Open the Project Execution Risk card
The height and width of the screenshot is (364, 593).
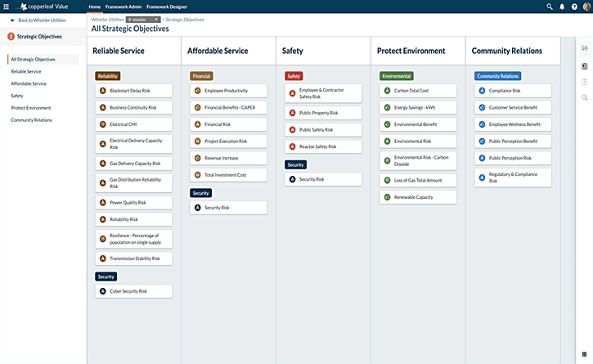pos(228,142)
